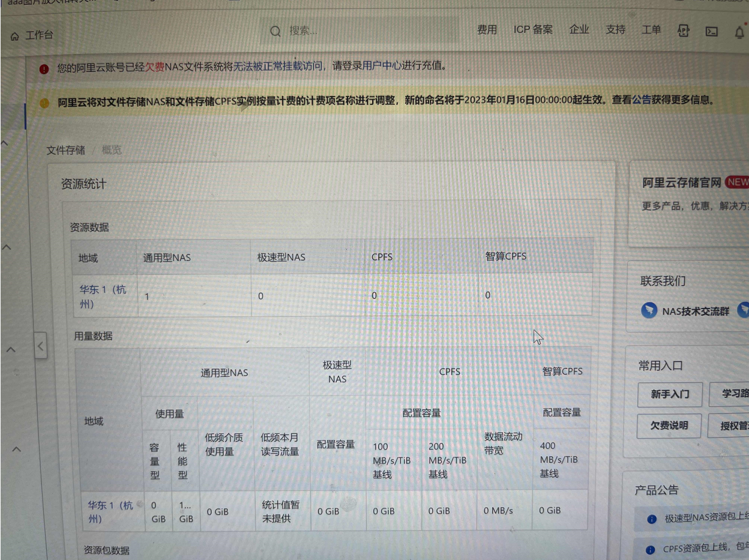This screenshot has width=749, height=560.
Task: Open the 企业 menu
Action: [579, 29]
